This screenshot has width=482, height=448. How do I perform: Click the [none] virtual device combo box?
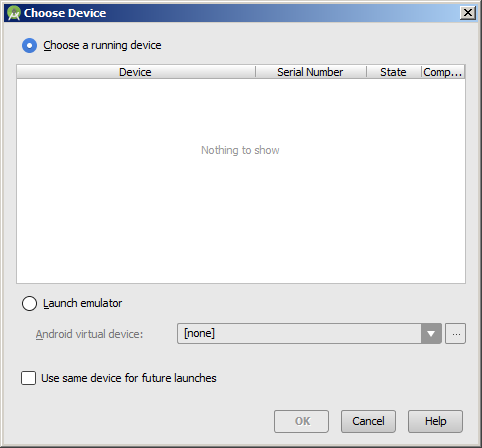pyautogui.click(x=309, y=333)
